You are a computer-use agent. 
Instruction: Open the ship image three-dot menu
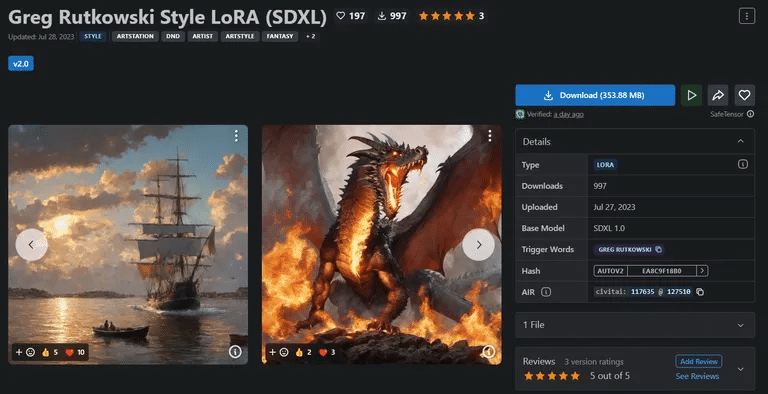pyautogui.click(x=236, y=136)
